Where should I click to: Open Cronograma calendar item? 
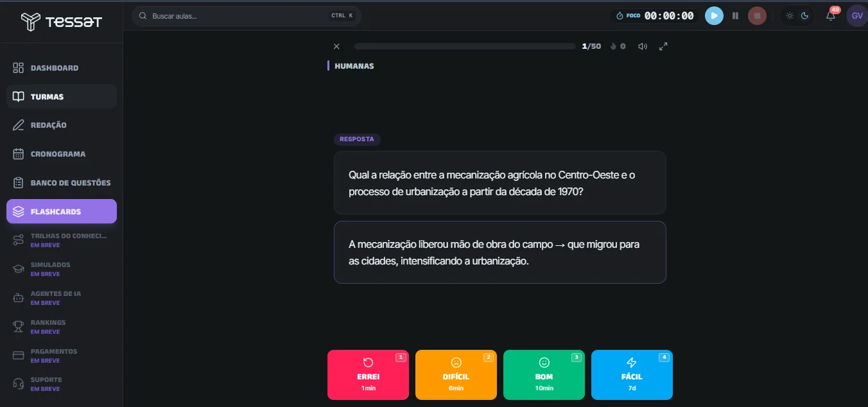62,154
